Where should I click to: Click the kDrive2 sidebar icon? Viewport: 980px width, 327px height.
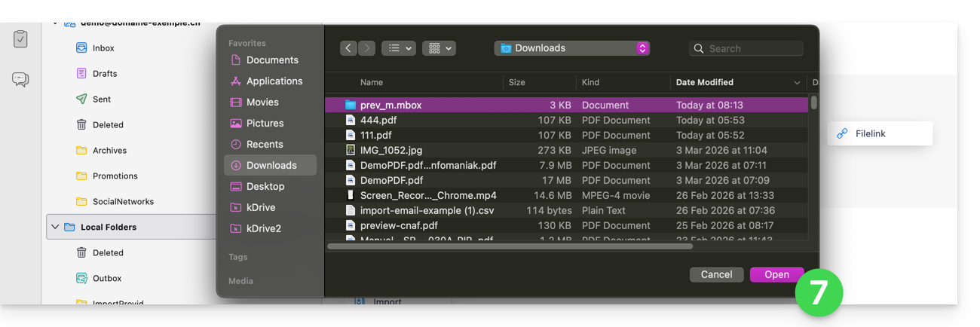click(x=236, y=229)
